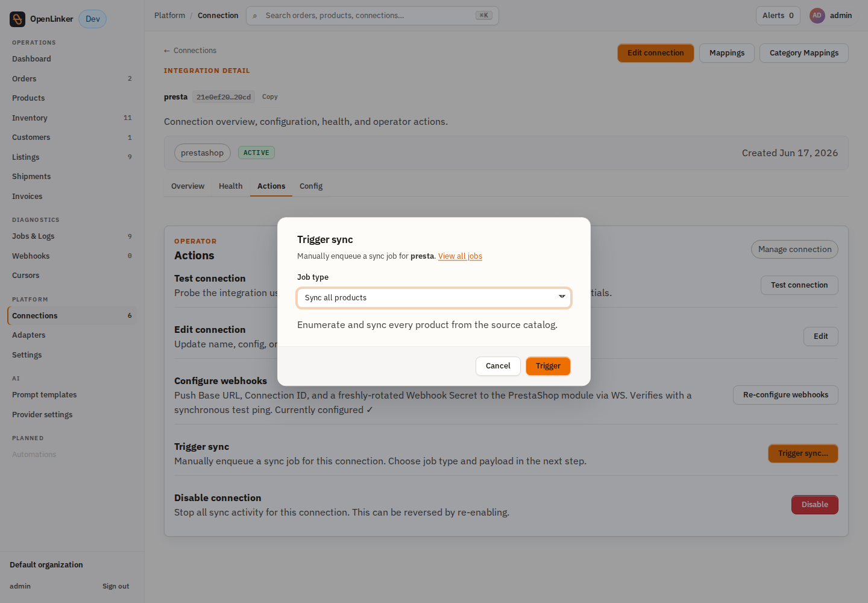
Task: Click the Platform breadcrumb
Action: (169, 16)
